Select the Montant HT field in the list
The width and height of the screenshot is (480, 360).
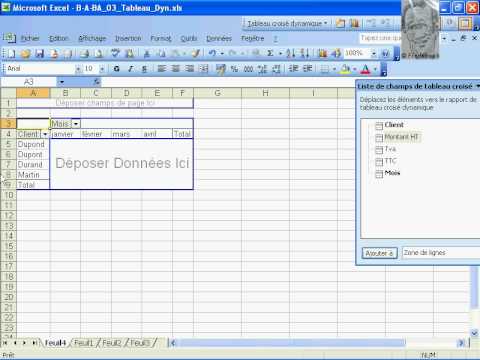(x=401, y=137)
